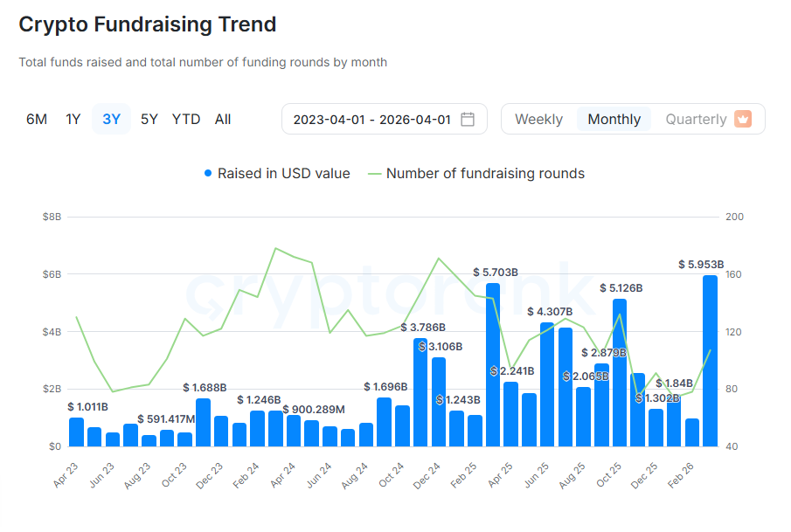
Task: Click the active 3Y range button
Action: click(111, 119)
